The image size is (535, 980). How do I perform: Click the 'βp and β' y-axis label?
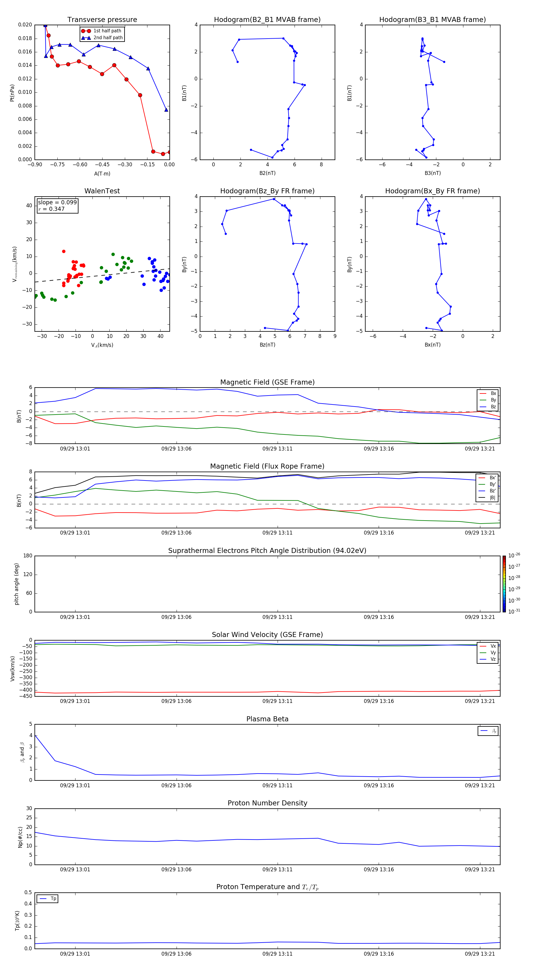(x=22, y=753)
